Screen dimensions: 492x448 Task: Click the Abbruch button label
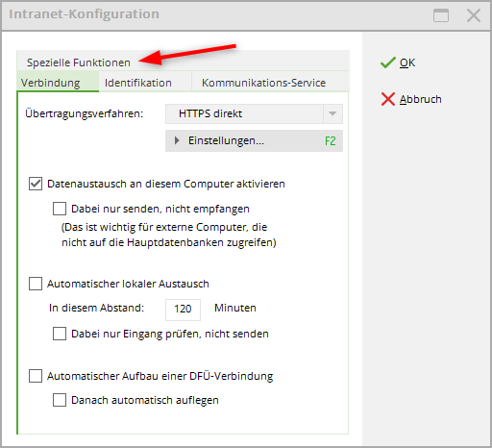pos(420,99)
